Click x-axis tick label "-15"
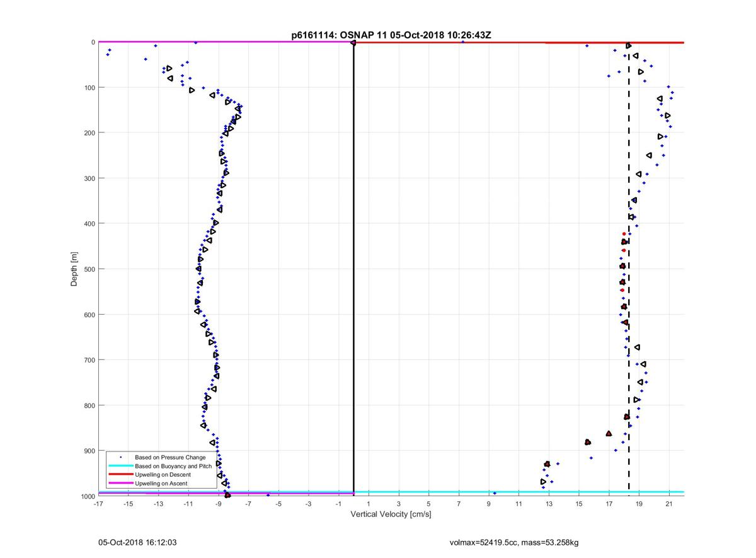 [x=128, y=504]
